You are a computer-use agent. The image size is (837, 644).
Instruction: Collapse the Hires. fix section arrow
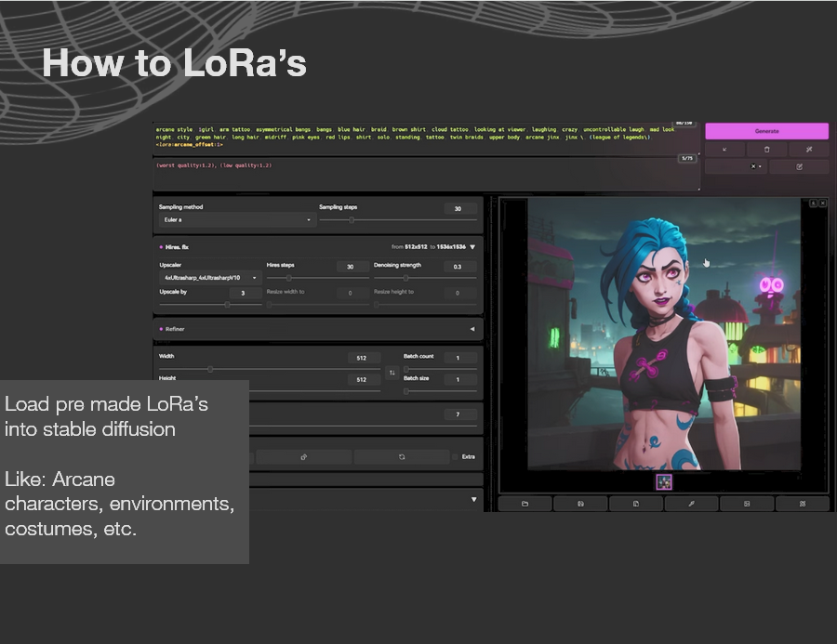472,247
